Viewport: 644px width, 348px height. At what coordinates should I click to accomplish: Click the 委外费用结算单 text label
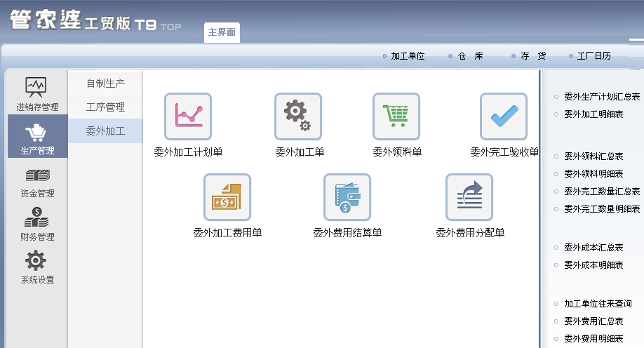coord(347,232)
